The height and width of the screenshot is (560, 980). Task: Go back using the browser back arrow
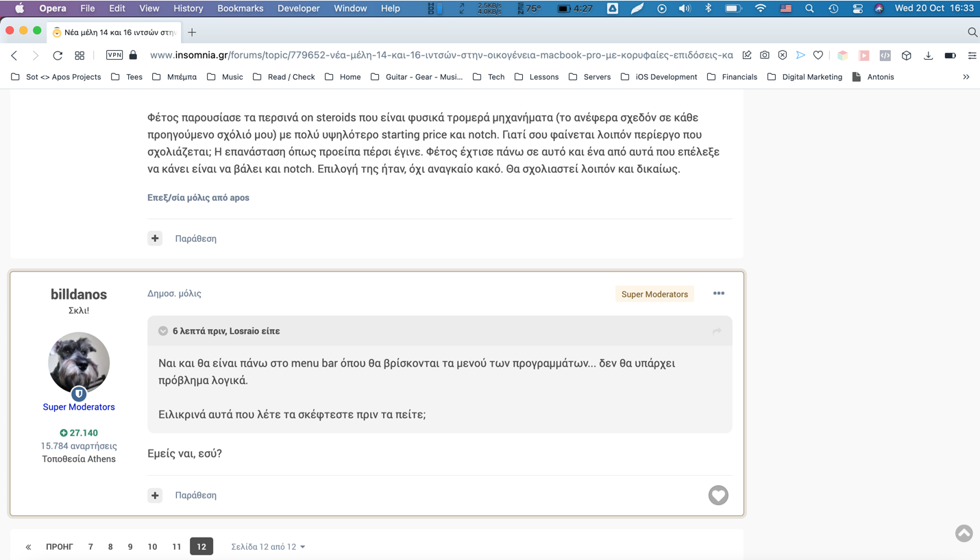pos(14,56)
